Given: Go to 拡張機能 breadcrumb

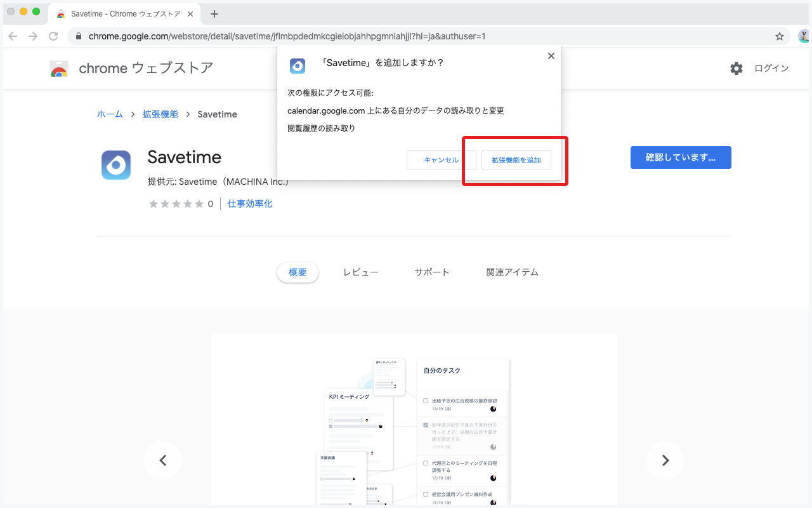Looking at the screenshot, I should pos(160,114).
